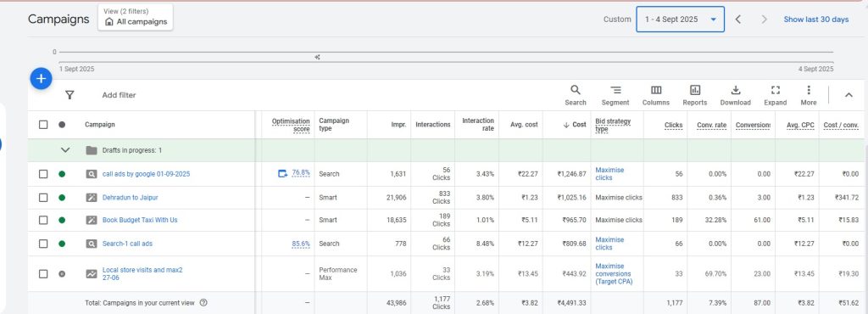
Task: Open the Reports icon
Action: coord(695,95)
